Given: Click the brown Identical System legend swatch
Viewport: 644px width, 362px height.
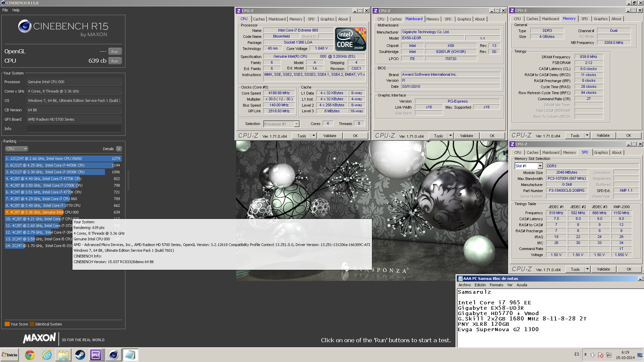Looking at the screenshot, I should [x=32, y=324].
